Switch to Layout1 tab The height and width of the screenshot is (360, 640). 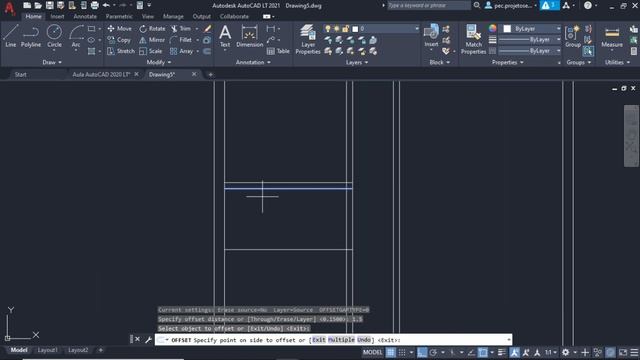pyautogui.click(x=47, y=350)
